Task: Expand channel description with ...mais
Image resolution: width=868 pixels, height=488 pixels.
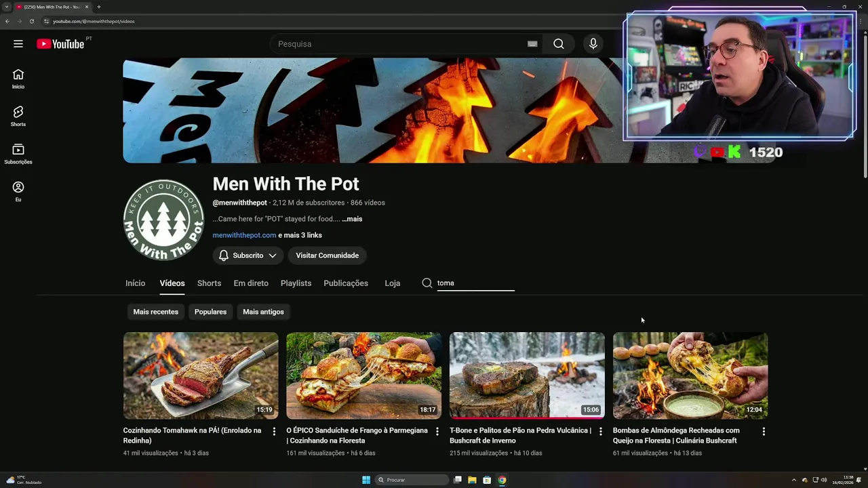Action: pyautogui.click(x=352, y=219)
